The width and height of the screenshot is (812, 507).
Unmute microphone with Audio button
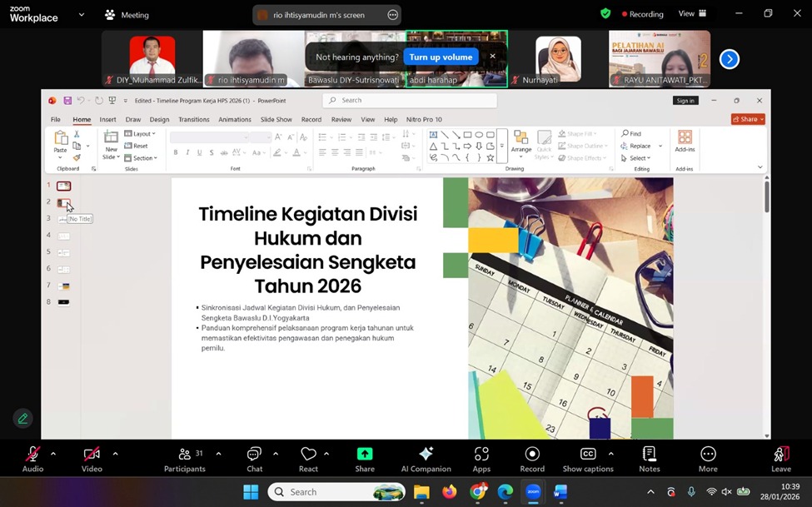point(32,459)
